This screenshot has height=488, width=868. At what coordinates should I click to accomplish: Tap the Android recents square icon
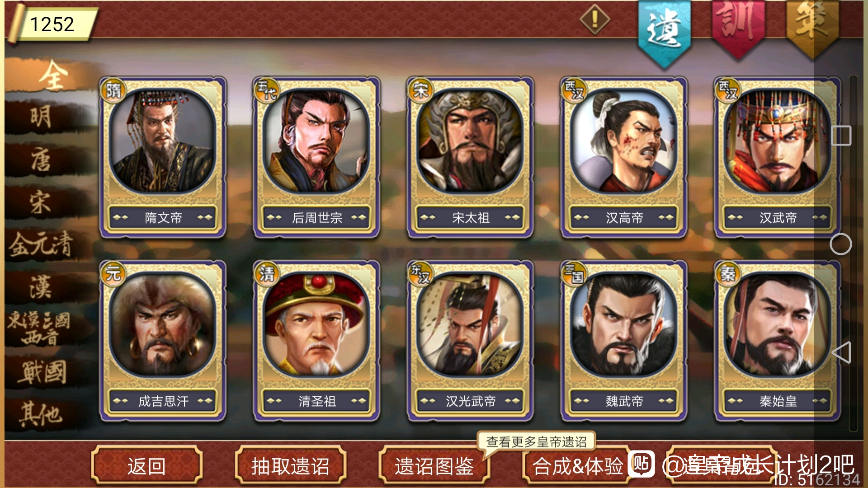(841, 136)
